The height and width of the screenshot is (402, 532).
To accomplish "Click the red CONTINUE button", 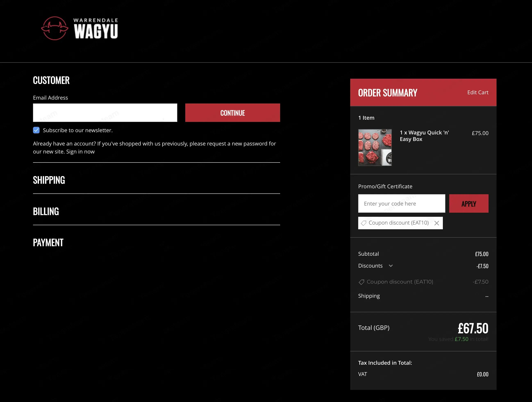I will (x=233, y=113).
